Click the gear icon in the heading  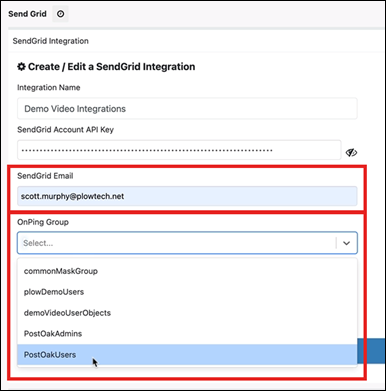coord(21,67)
